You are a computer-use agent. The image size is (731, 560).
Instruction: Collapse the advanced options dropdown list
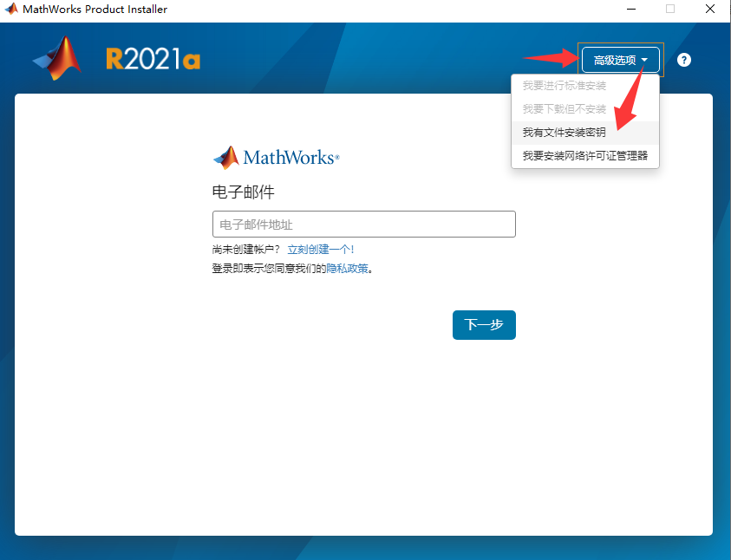coord(619,60)
